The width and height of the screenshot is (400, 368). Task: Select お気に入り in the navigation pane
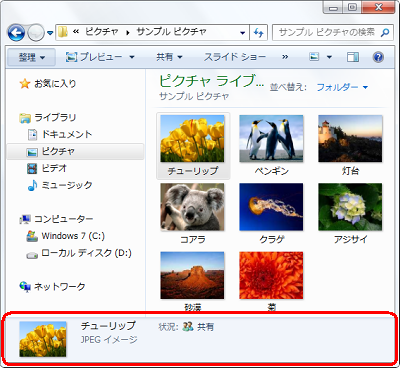tap(55, 83)
